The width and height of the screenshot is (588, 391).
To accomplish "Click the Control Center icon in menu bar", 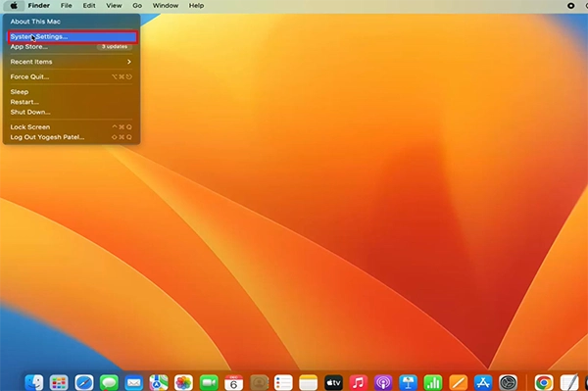I will pos(570,6).
